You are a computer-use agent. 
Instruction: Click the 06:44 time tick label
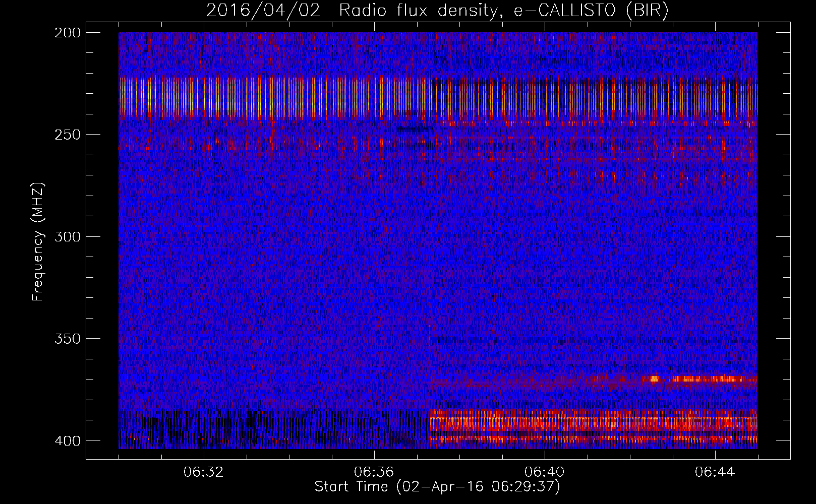[715, 472]
